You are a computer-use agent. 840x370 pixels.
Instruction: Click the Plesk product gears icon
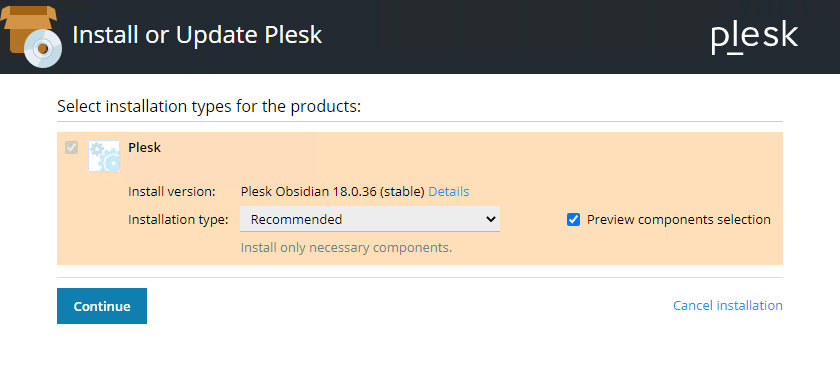click(x=104, y=156)
